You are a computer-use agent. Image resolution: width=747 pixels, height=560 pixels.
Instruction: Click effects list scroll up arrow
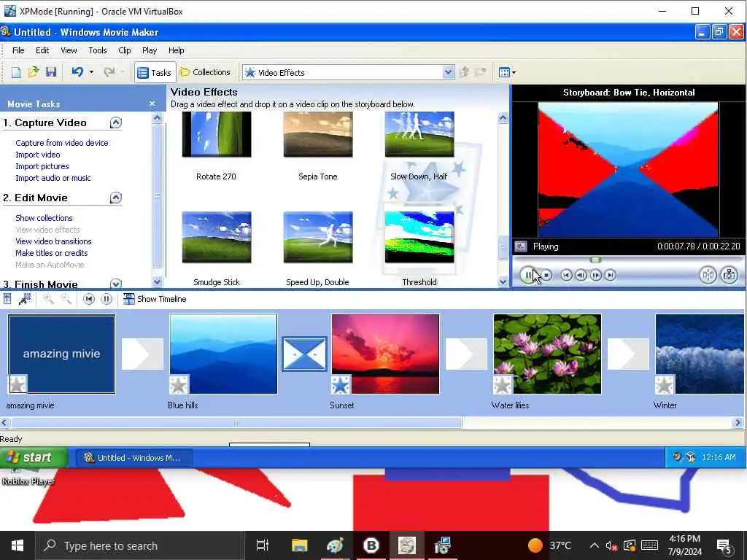pos(503,118)
